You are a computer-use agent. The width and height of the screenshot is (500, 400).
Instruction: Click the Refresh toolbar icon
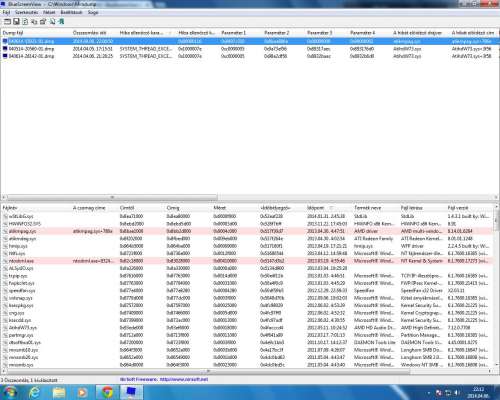25,22
